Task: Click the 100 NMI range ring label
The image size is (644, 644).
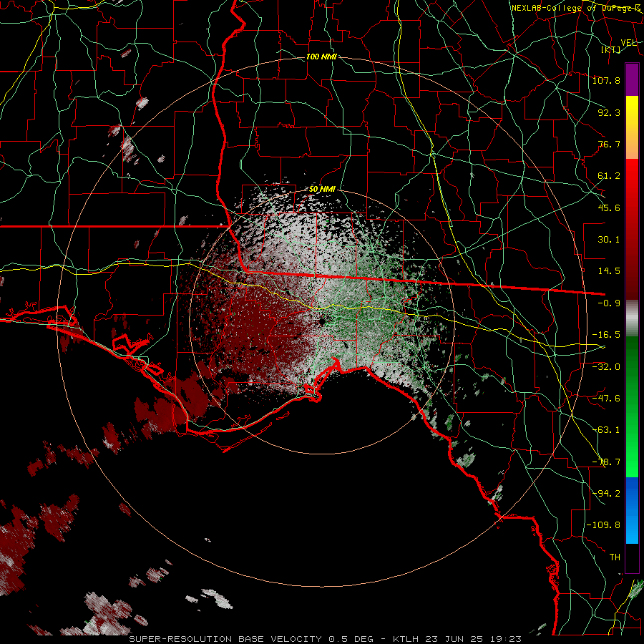Action: 321,57
